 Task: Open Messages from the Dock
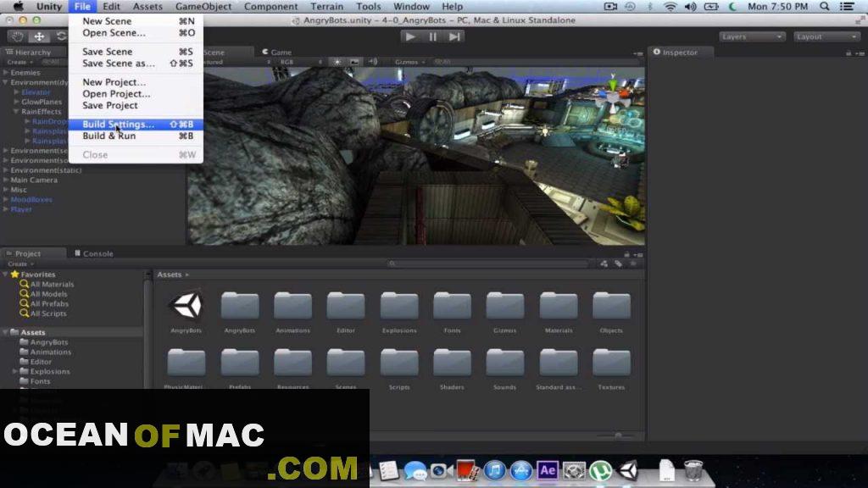[415, 470]
